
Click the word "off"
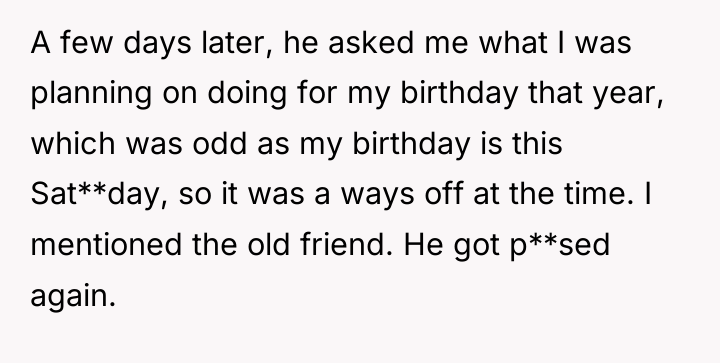[x=444, y=194]
